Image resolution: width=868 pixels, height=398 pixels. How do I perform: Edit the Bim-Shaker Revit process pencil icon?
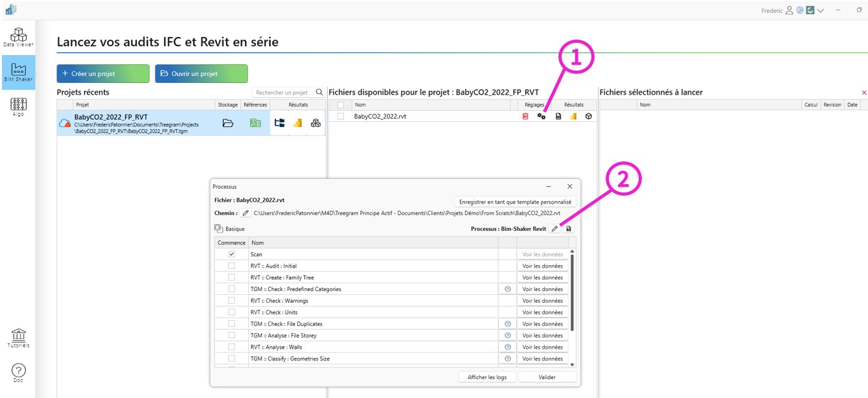point(554,229)
